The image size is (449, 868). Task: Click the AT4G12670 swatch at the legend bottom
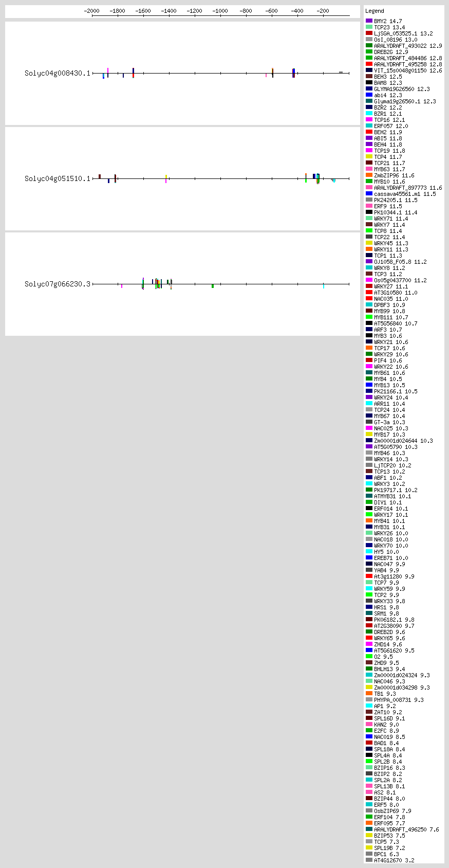369,860
